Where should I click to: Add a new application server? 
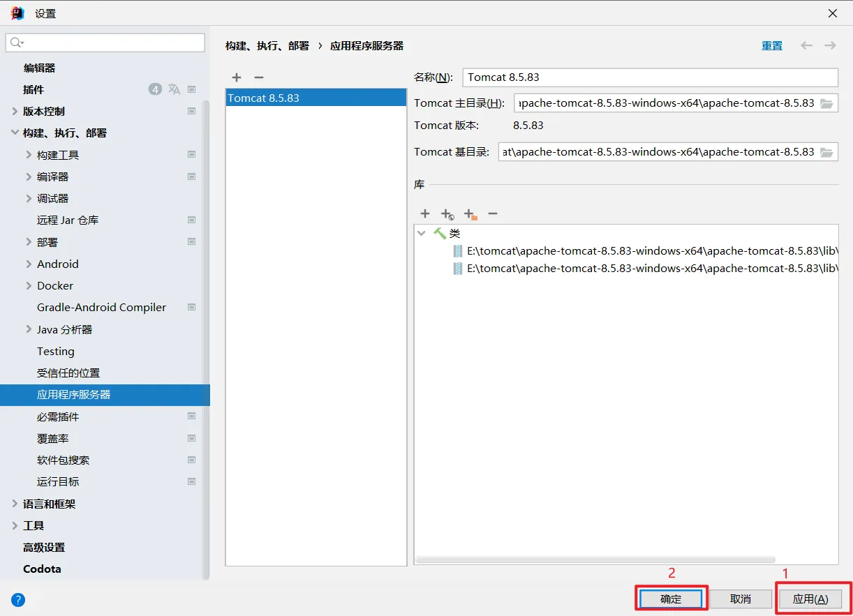pyautogui.click(x=237, y=77)
